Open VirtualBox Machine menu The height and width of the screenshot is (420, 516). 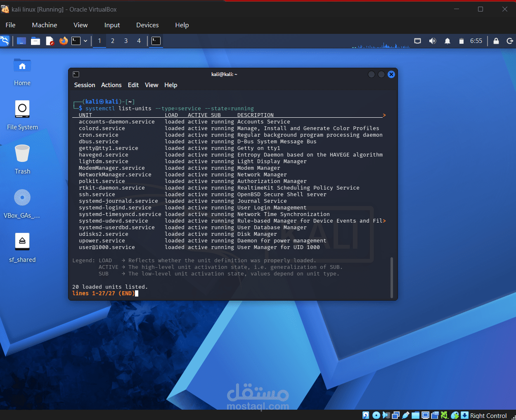click(x=45, y=25)
